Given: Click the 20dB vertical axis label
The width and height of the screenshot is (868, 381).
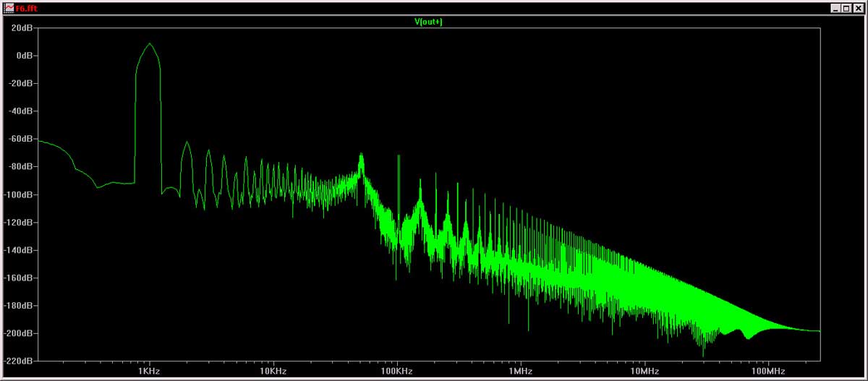Looking at the screenshot, I should pos(22,27).
